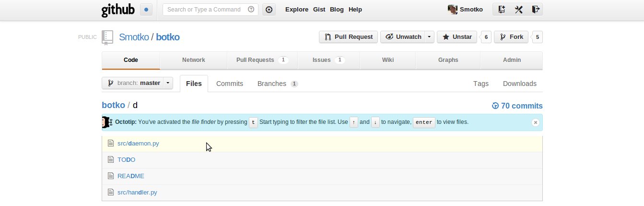
Task: Open advanced search gear icon
Action: [269, 10]
